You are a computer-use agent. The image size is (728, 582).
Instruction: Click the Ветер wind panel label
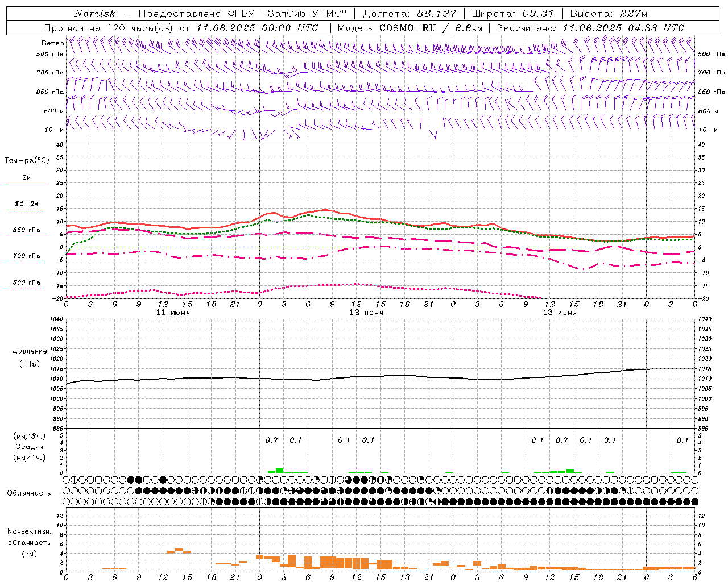(52, 43)
